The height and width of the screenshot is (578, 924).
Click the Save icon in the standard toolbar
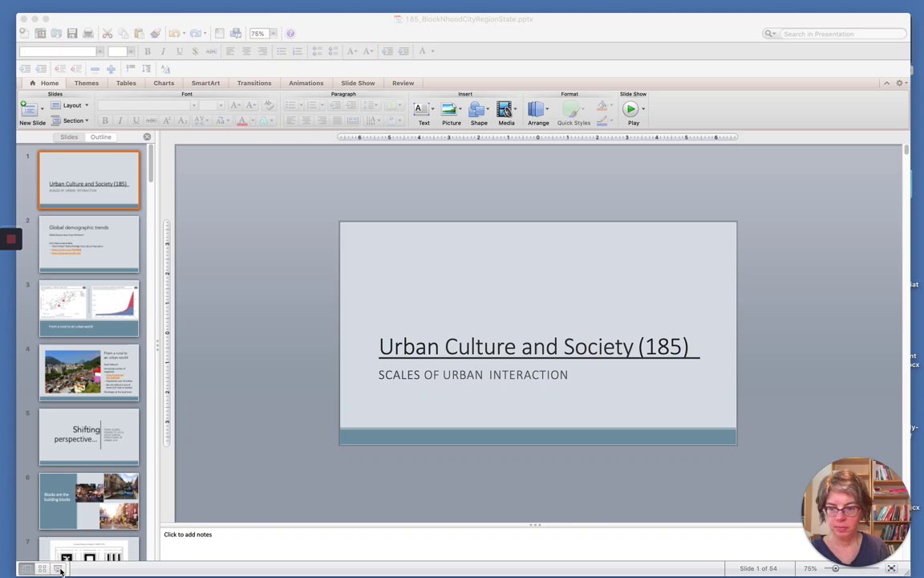(x=72, y=34)
